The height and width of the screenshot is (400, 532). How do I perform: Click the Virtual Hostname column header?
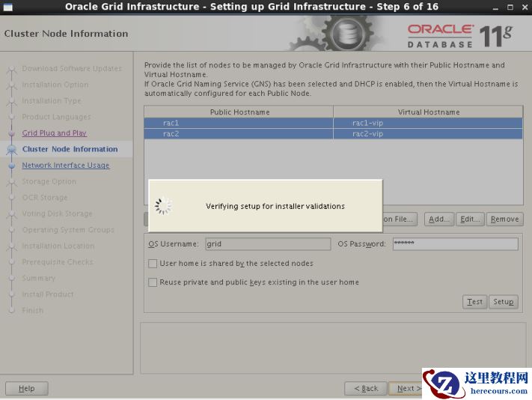(x=428, y=112)
